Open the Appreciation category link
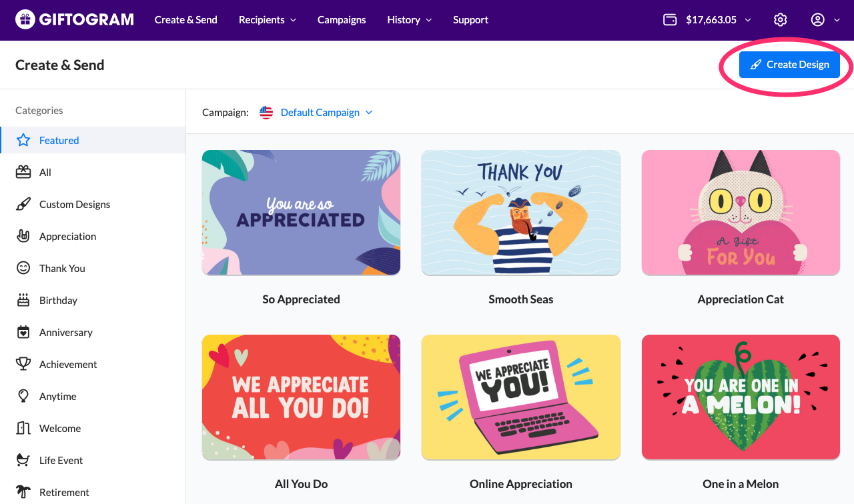 point(67,236)
